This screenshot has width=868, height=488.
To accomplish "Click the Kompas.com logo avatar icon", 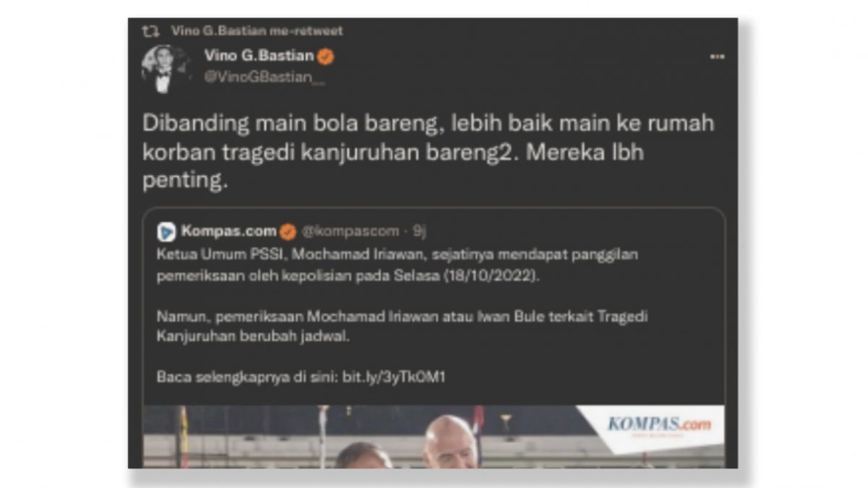I will pos(166,231).
